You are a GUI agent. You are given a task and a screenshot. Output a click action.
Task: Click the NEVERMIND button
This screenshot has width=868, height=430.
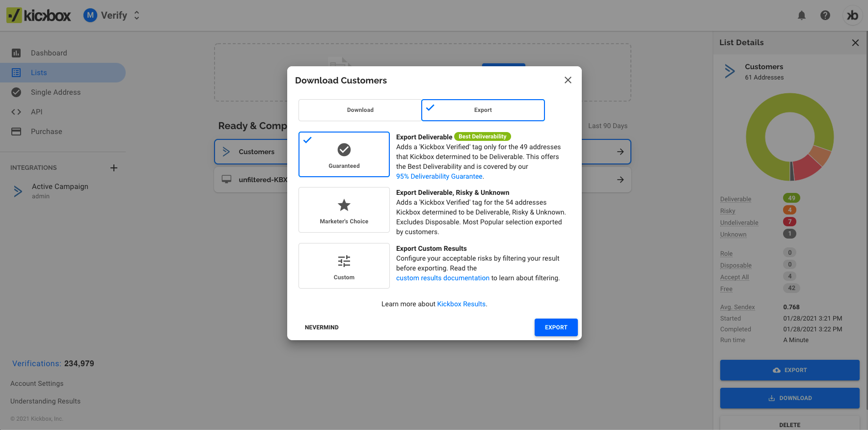[322, 327]
